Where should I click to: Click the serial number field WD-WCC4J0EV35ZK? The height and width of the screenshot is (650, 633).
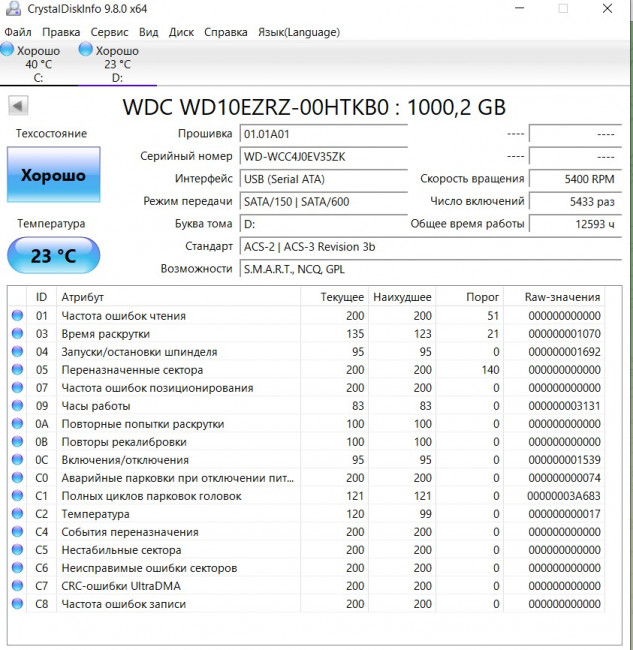point(323,156)
